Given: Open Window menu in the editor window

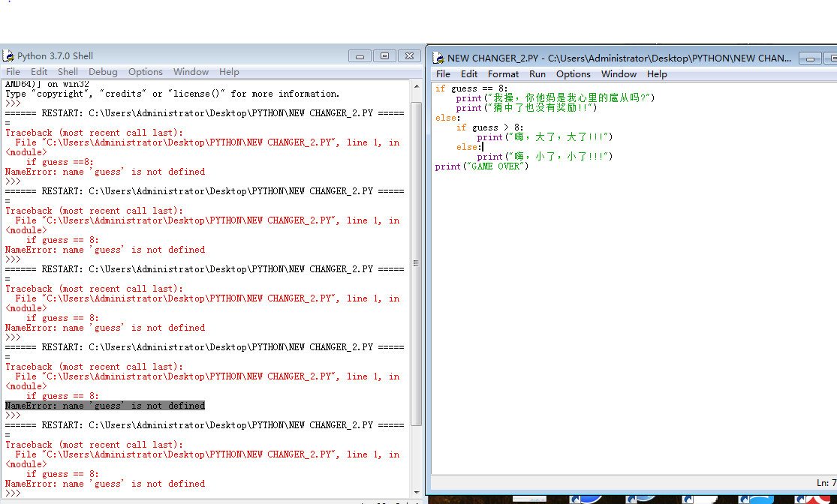Looking at the screenshot, I should click(619, 73).
